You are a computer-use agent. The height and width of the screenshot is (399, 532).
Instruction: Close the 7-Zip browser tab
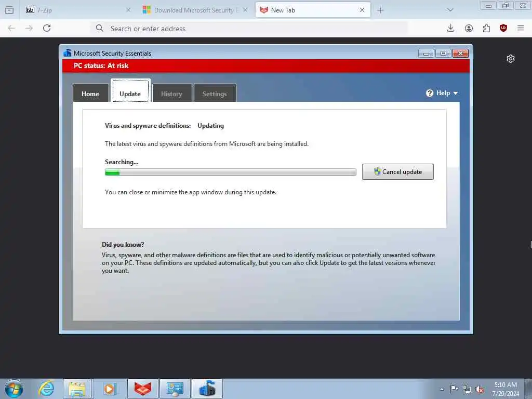128,10
